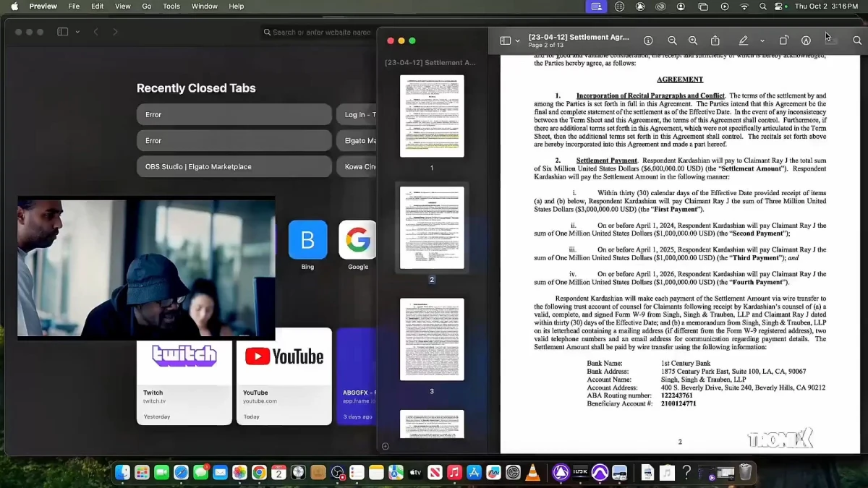868x488 pixels.
Task: Open the Tools menu
Action: 171,7
